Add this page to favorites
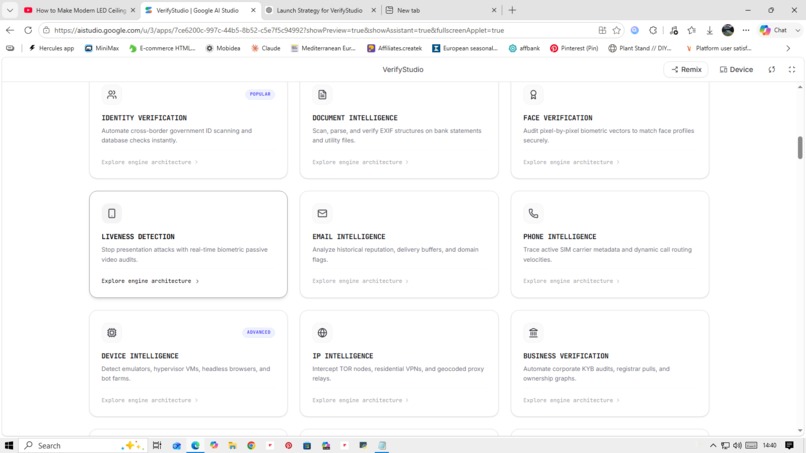The width and height of the screenshot is (806, 453). (x=617, y=30)
